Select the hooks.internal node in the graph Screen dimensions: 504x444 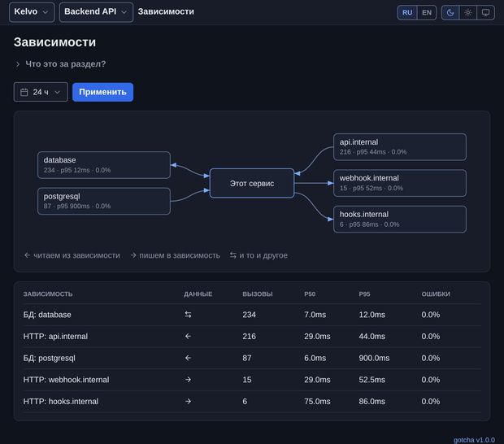click(x=400, y=220)
